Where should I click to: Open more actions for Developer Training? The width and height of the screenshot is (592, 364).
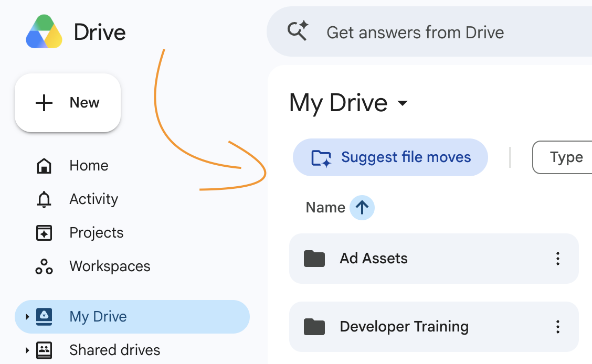(558, 327)
